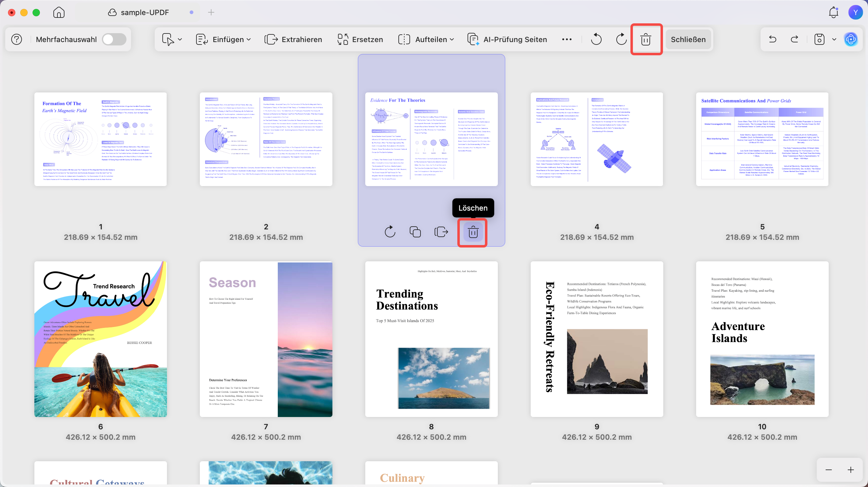Click the Extrahieren button
The image size is (868, 487).
[x=293, y=39]
